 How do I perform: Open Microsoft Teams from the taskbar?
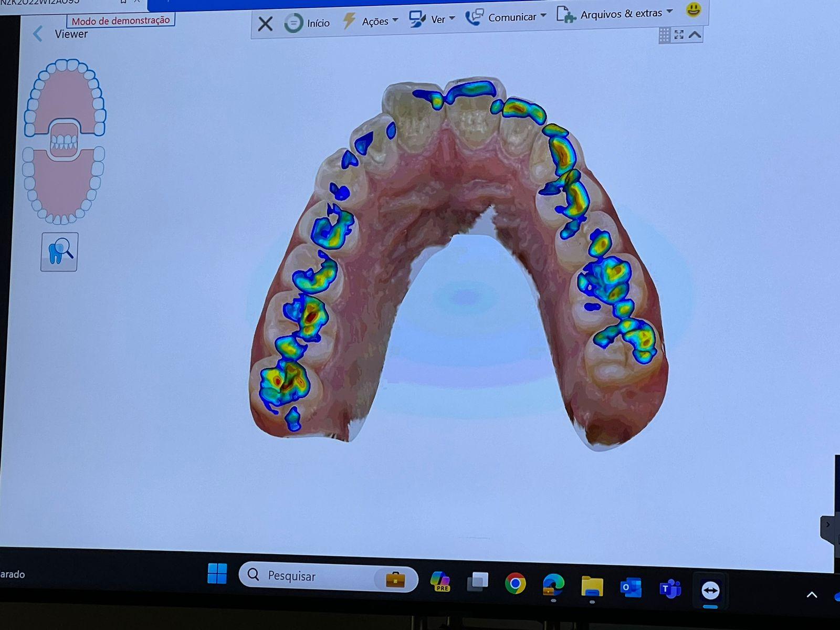670,589
